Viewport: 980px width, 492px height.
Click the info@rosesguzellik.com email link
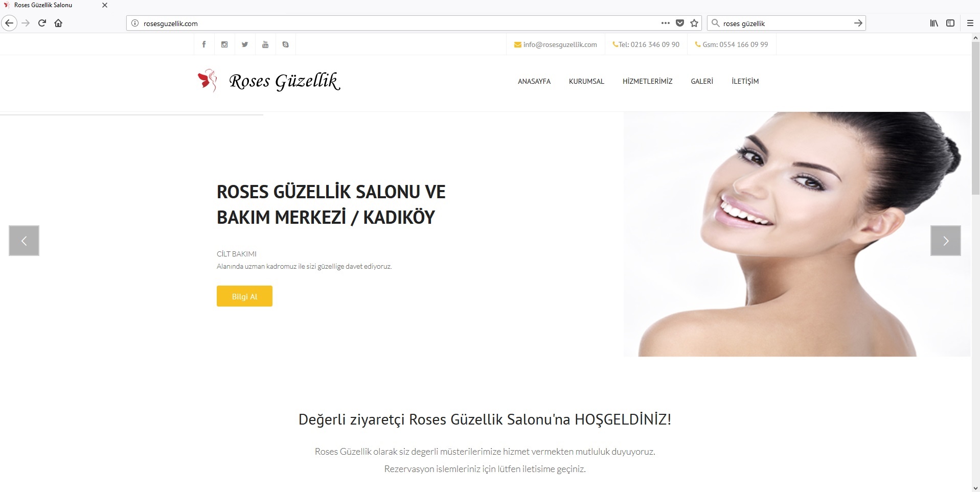pos(555,44)
